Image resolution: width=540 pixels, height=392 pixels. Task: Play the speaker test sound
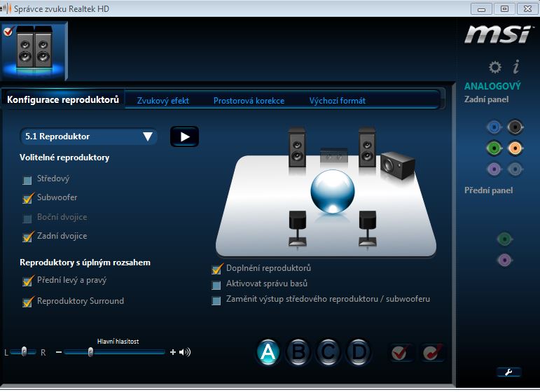tap(185, 136)
